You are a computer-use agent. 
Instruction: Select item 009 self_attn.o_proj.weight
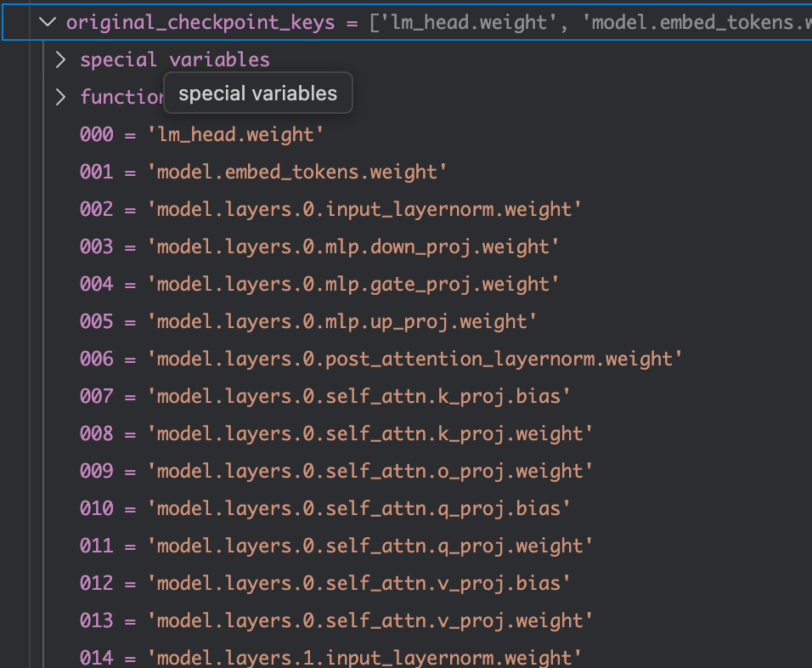pyautogui.click(x=336, y=471)
